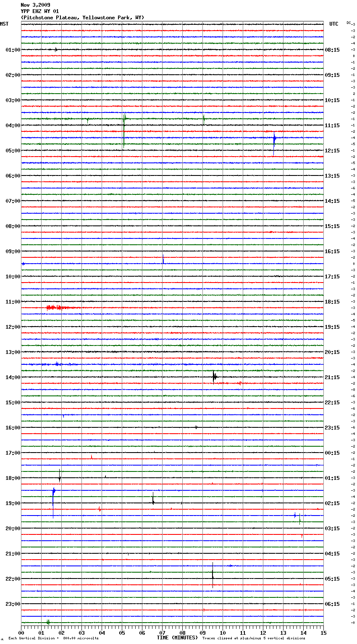Click the black spike on the 19:00 trace

click(153, 498)
